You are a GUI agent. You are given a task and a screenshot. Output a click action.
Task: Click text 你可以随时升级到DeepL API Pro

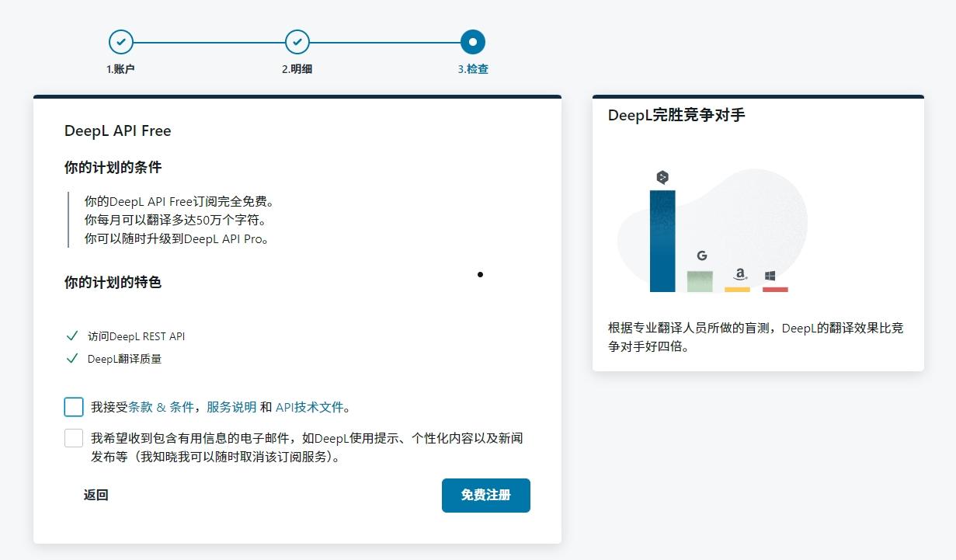point(177,238)
